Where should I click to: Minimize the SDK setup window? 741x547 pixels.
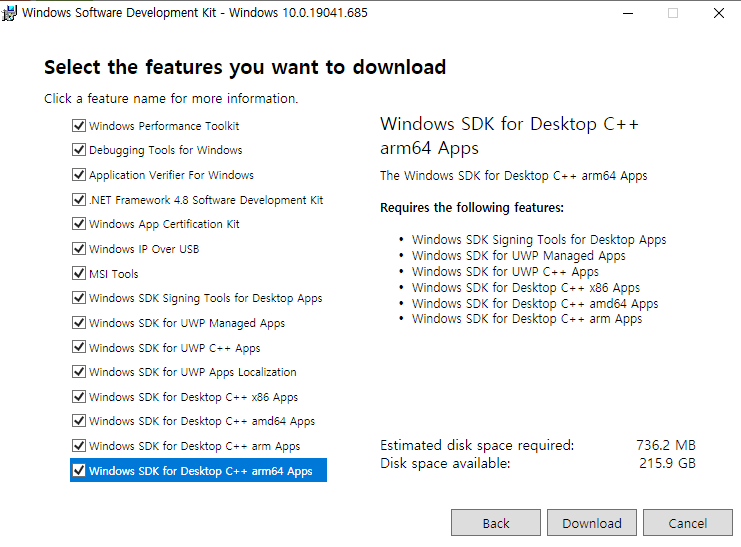[x=628, y=13]
